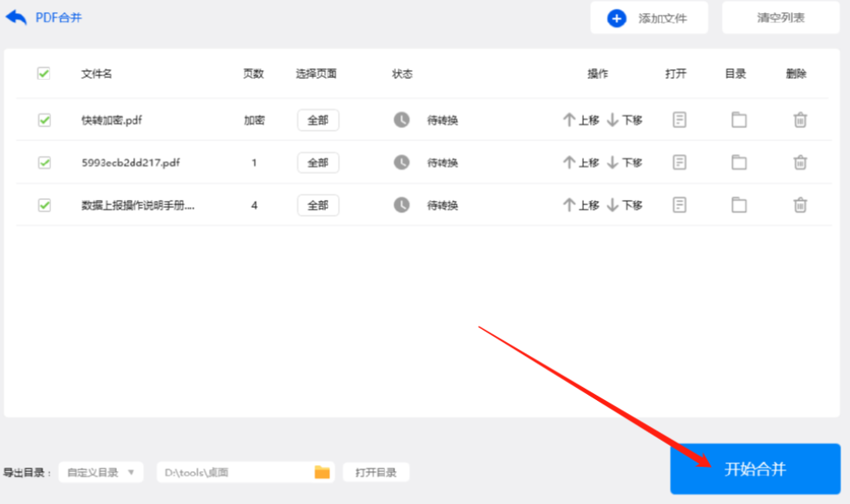The image size is (850, 504).
Task: Click the 状态 column header
Action: pos(402,74)
